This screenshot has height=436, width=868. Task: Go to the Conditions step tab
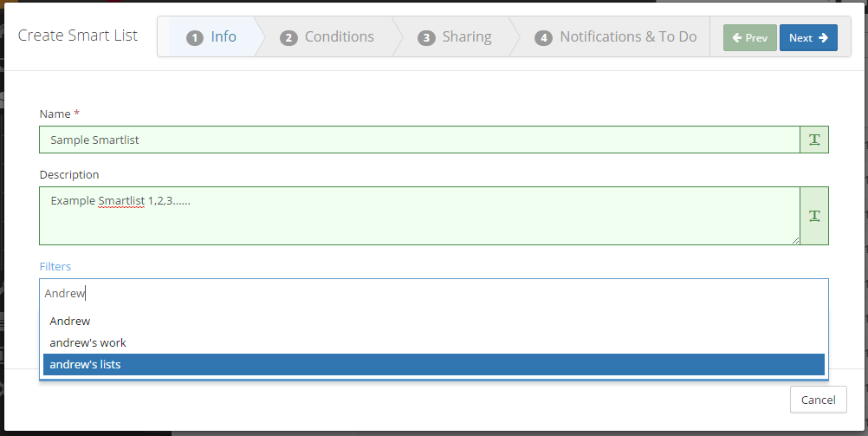pyautogui.click(x=327, y=37)
